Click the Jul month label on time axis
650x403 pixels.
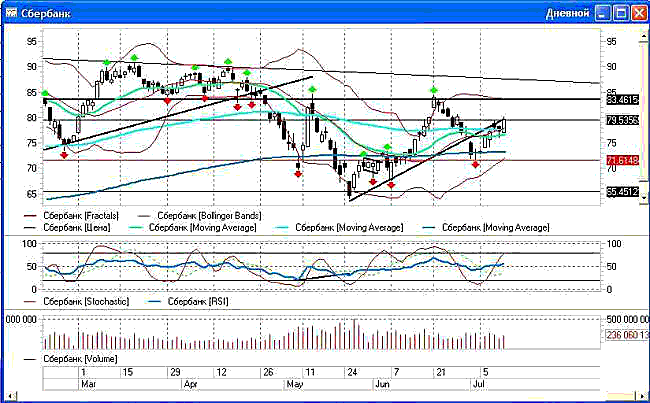[x=478, y=384]
